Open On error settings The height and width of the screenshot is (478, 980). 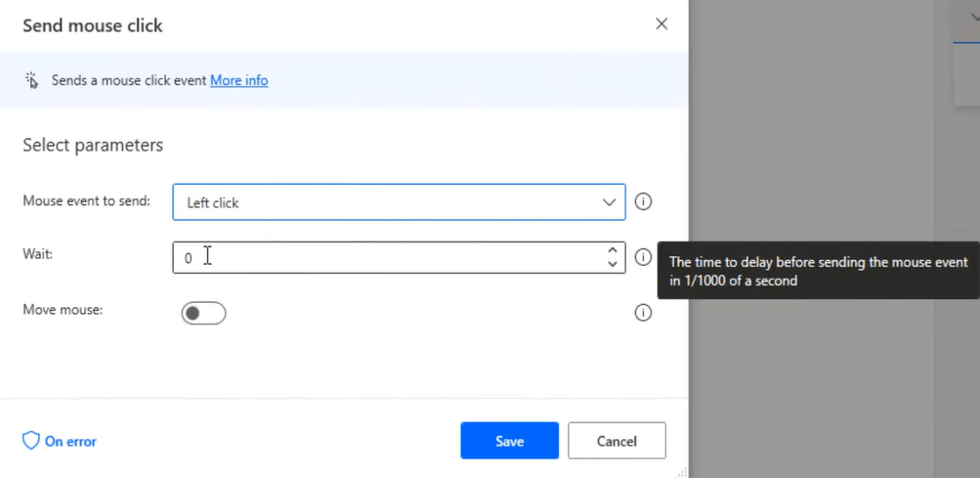pyautogui.click(x=60, y=441)
